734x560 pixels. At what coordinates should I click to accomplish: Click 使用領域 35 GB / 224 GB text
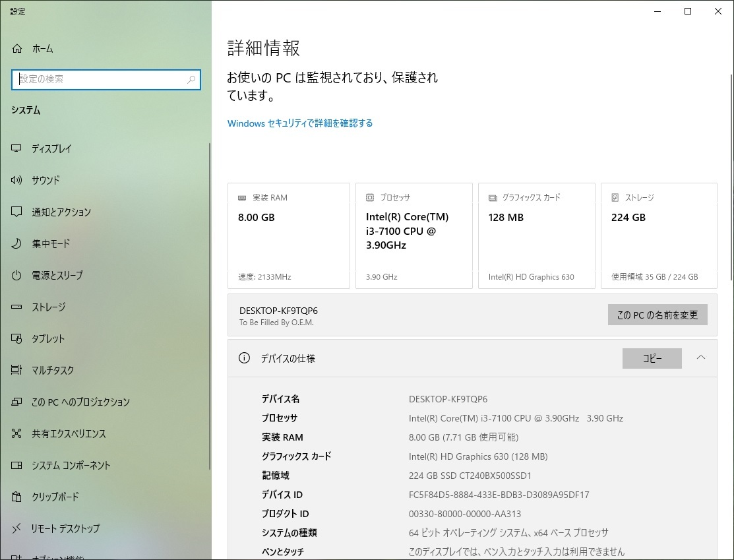coord(654,277)
